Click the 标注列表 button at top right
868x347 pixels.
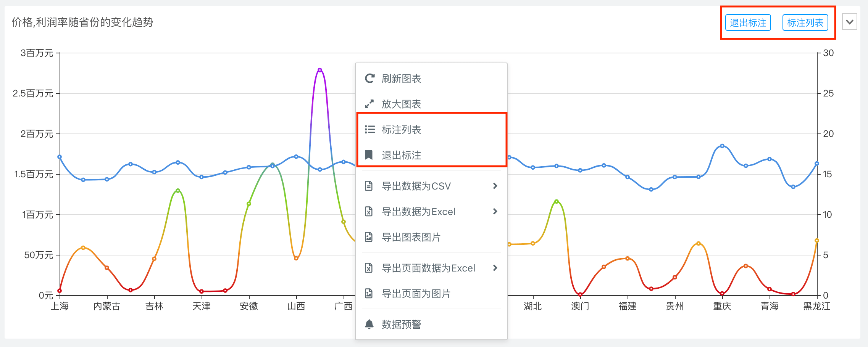click(x=805, y=23)
